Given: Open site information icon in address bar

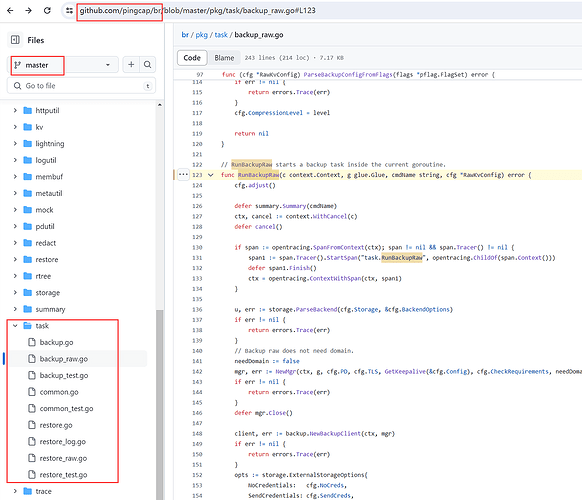Looking at the screenshot, I should [x=69, y=10].
